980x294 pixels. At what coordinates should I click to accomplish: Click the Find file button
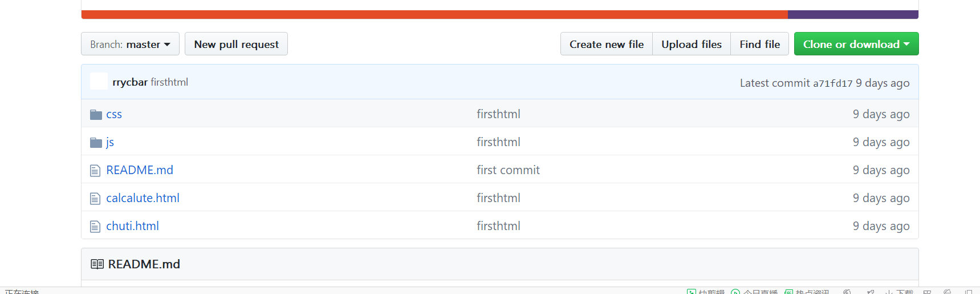point(759,44)
